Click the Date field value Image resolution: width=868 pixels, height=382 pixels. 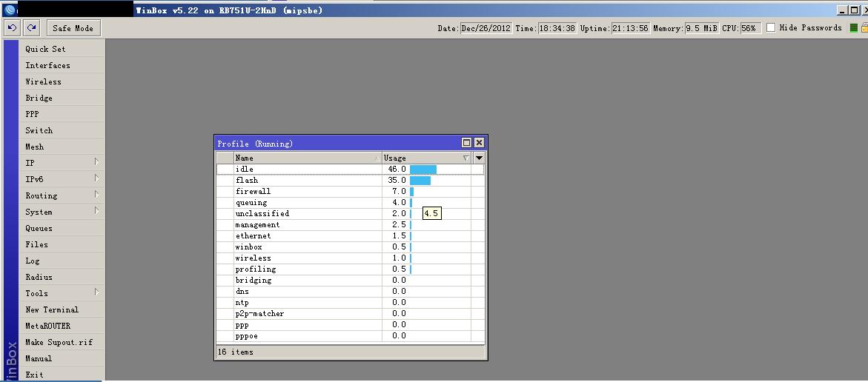click(x=486, y=28)
